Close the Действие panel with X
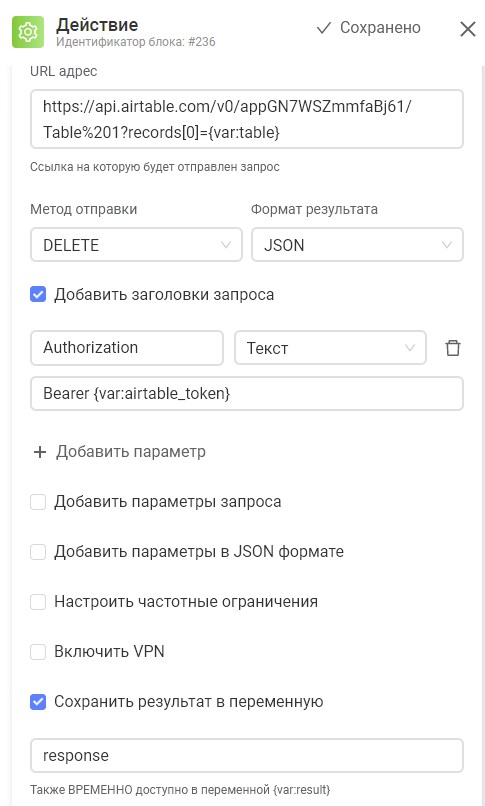 pyautogui.click(x=468, y=29)
